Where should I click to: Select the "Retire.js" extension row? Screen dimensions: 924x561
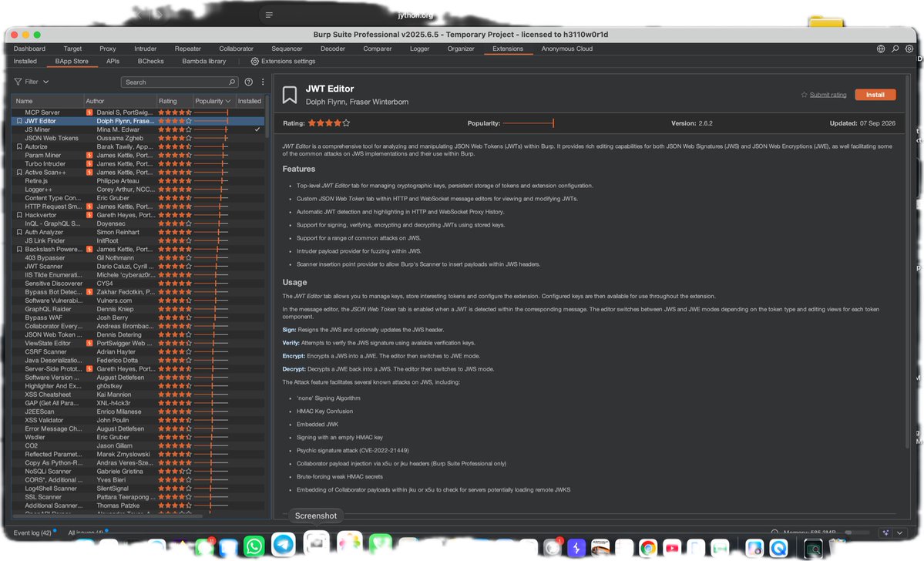[x=138, y=181]
